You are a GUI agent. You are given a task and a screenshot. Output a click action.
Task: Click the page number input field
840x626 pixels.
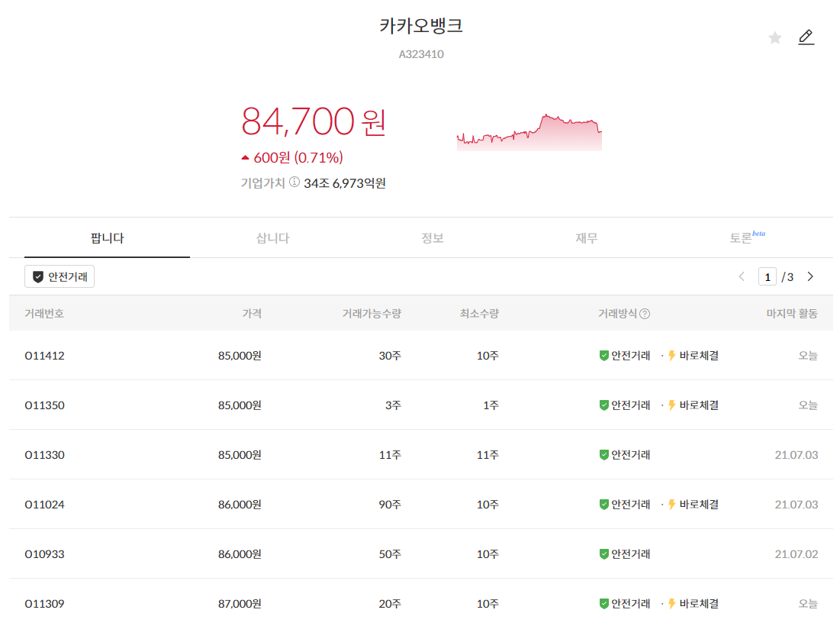click(x=768, y=276)
